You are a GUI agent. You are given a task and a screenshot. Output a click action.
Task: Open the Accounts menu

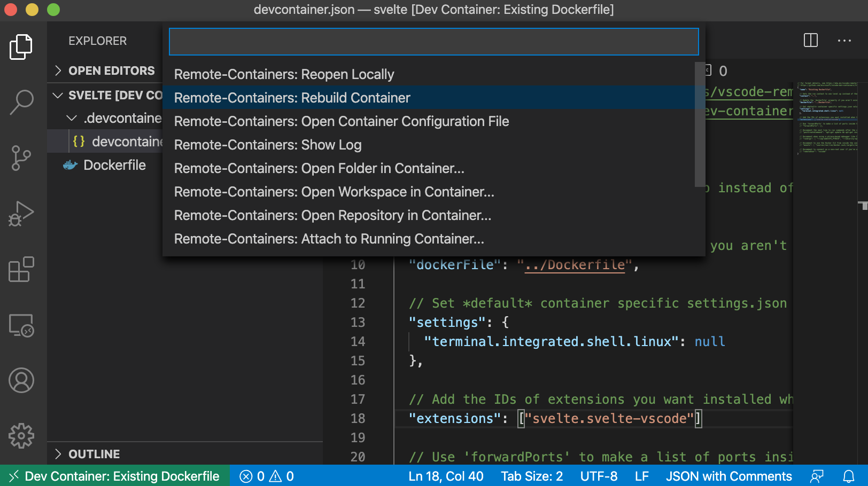point(21,380)
